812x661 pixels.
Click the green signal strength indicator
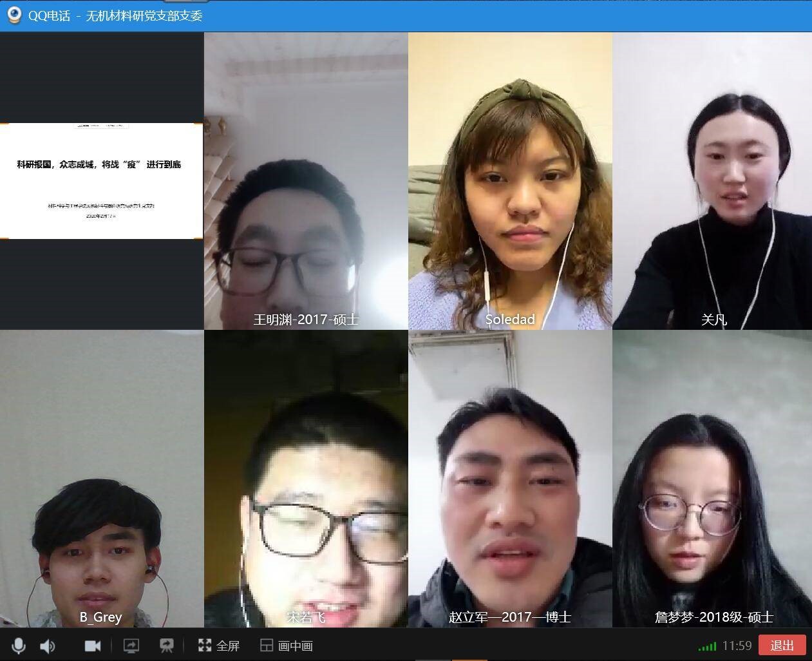pos(707,646)
